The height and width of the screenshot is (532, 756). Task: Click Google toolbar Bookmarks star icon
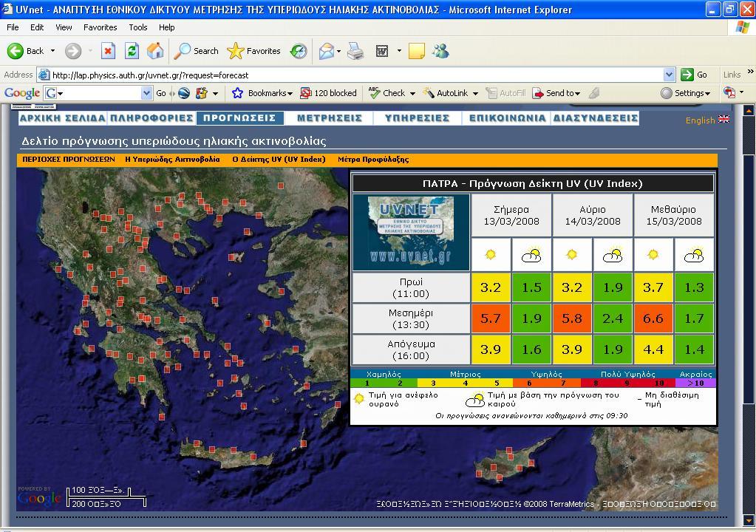coord(237,93)
